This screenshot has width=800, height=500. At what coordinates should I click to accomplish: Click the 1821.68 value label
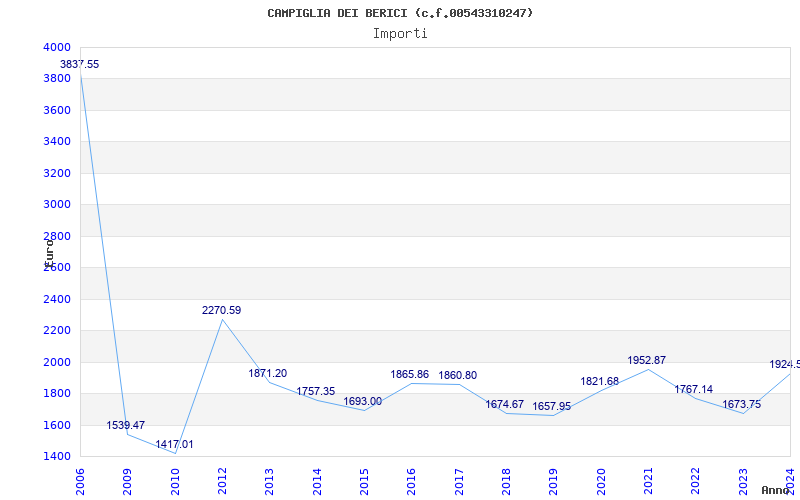click(x=599, y=382)
